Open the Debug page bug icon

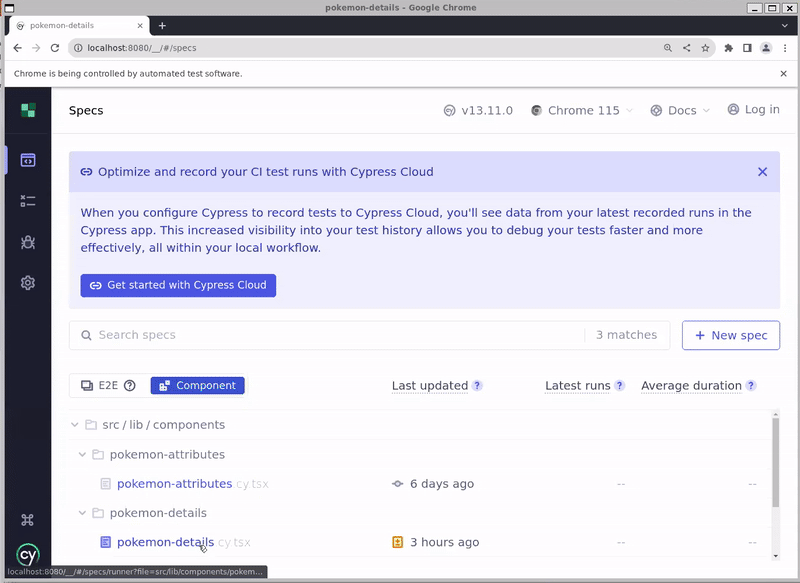click(x=28, y=242)
